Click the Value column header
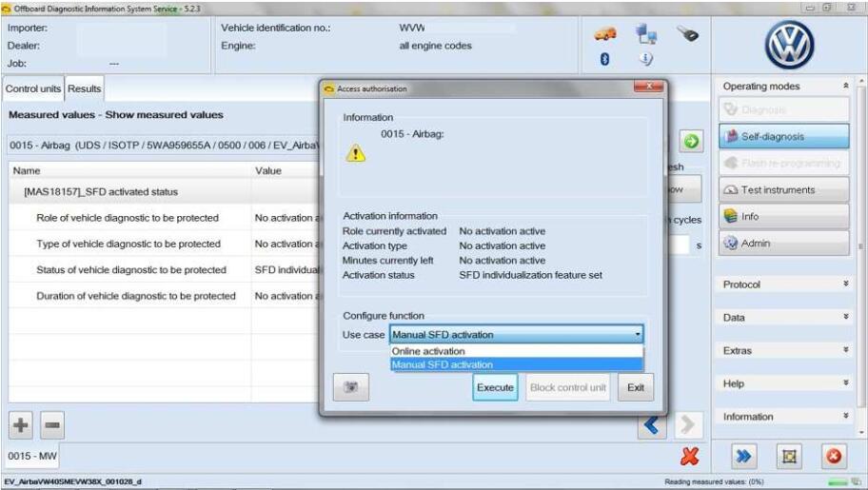Viewport: 868px width, 490px height. coord(286,170)
